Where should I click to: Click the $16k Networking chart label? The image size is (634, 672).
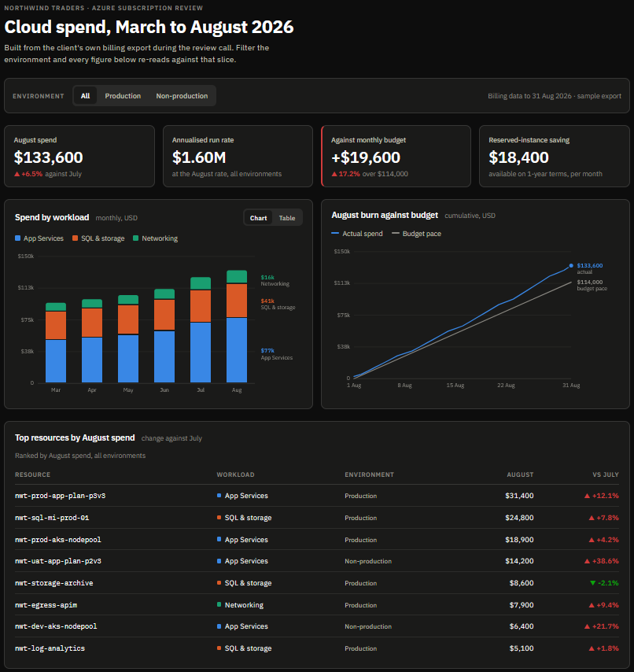click(x=275, y=281)
